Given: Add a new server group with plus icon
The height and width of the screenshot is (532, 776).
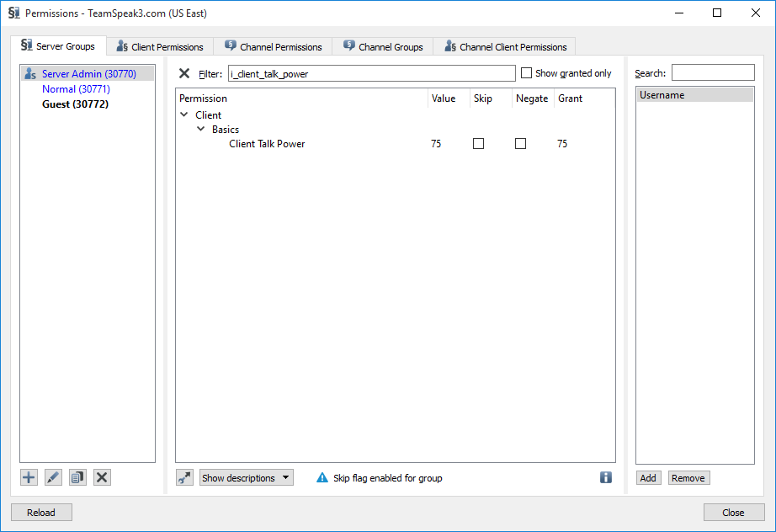Looking at the screenshot, I should pyautogui.click(x=29, y=477).
